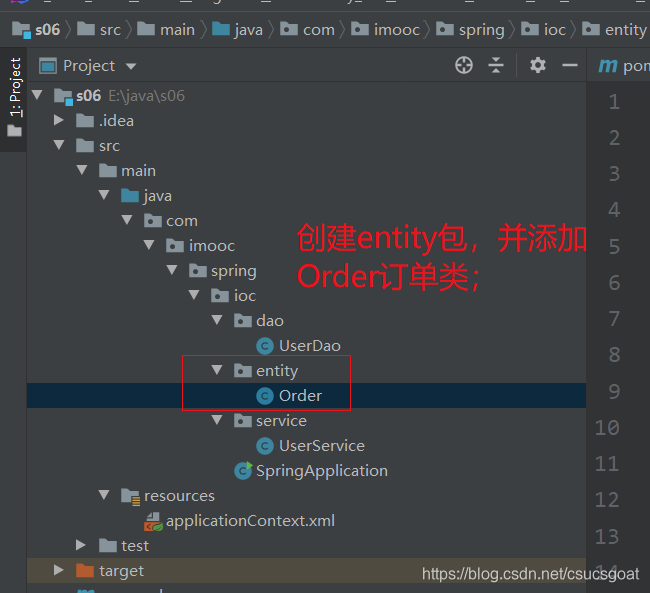
Task: Click the applicationContext.xml Spring config icon
Action: coord(153,522)
